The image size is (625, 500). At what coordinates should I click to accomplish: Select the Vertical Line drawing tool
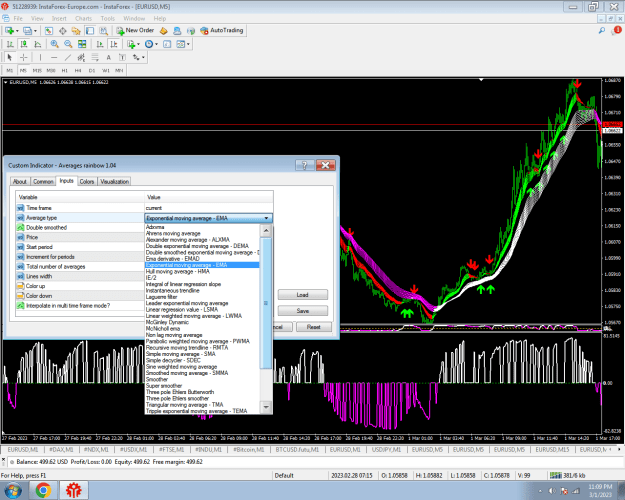click(x=40, y=57)
